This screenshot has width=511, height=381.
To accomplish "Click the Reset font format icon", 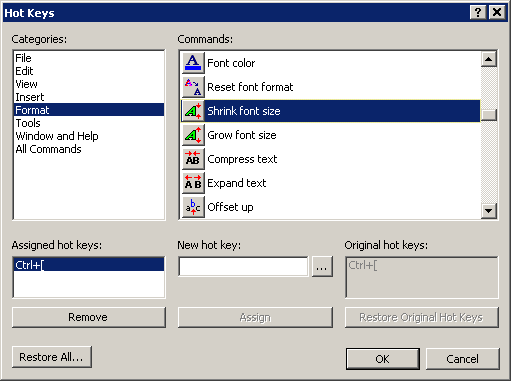I will [193, 87].
